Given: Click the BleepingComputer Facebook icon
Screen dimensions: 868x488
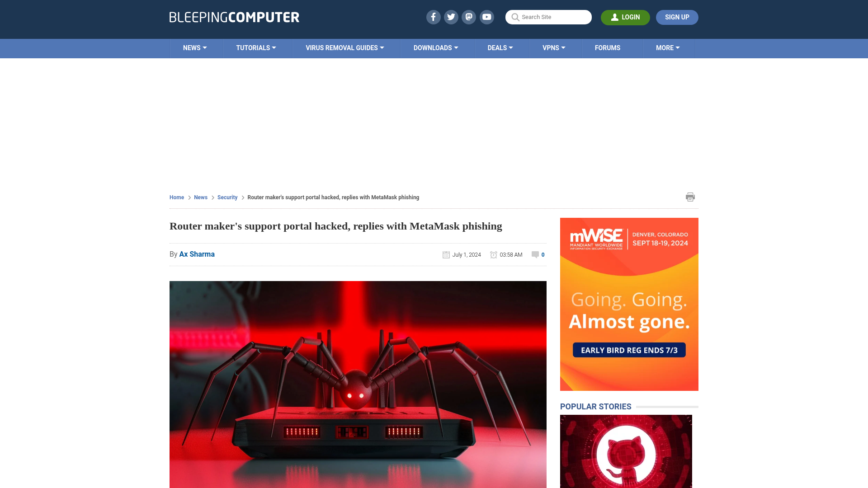Looking at the screenshot, I should [x=434, y=17].
